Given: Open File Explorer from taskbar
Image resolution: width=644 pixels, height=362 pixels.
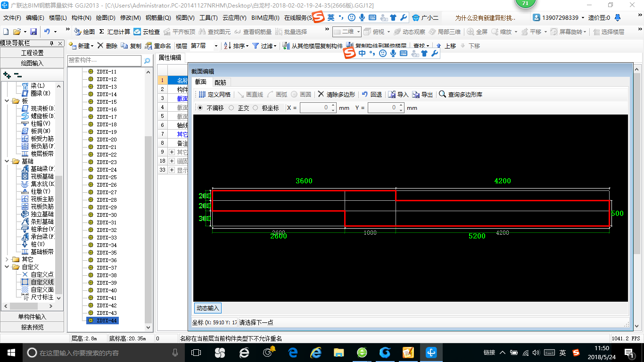Looking at the screenshot, I should click(x=339, y=353).
